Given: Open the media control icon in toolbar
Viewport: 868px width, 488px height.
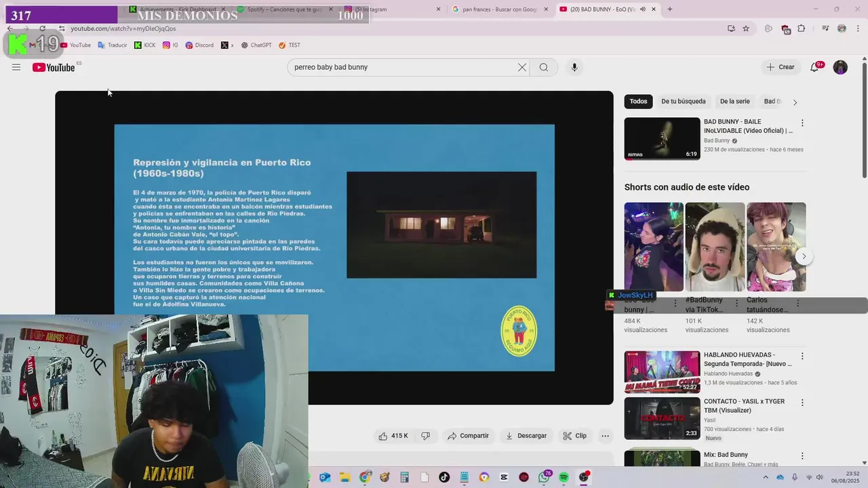Looking at the screenshot, I should [x=825, y=28].
